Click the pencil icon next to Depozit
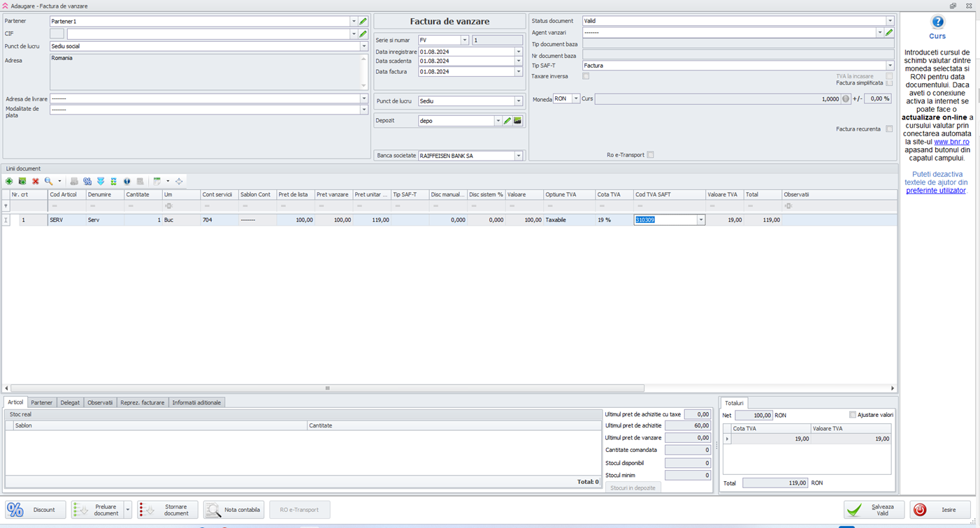980x528 pixels. pyautogui.click(x=507, y=121)
